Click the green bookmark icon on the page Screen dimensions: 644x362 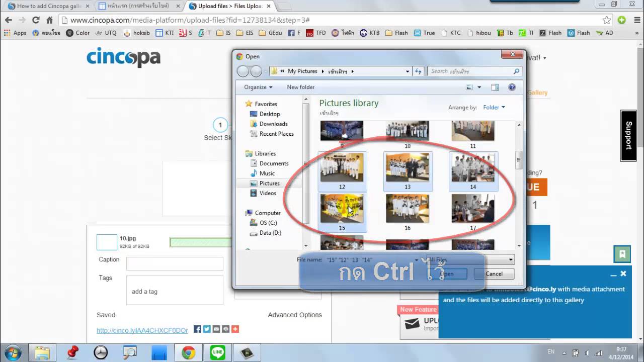click(x=622, y=254)
